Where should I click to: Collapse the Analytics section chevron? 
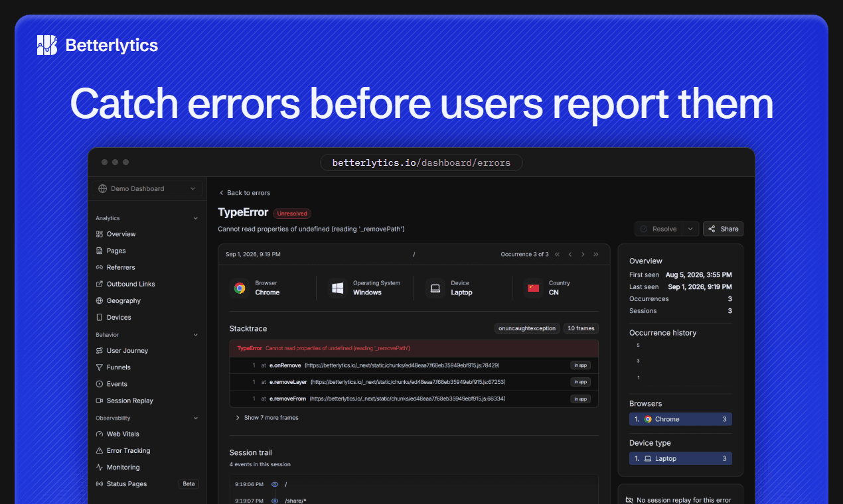pyautogui.click(x=195, y=218)
